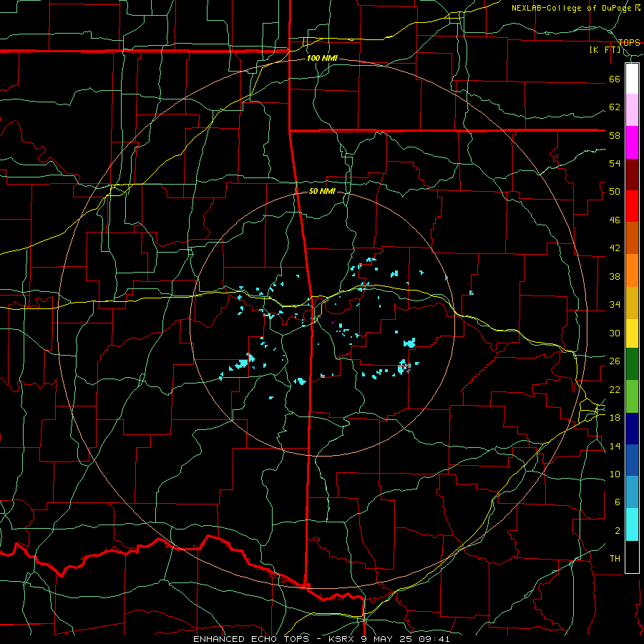Click the 26 value on the scale

(615, 361)
